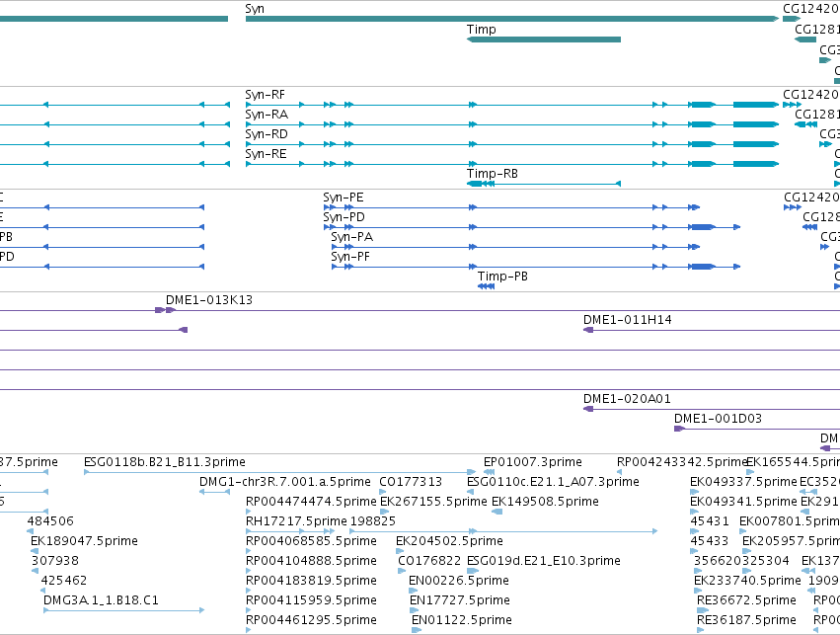Click EK205957.5prime label

point(791,541)
